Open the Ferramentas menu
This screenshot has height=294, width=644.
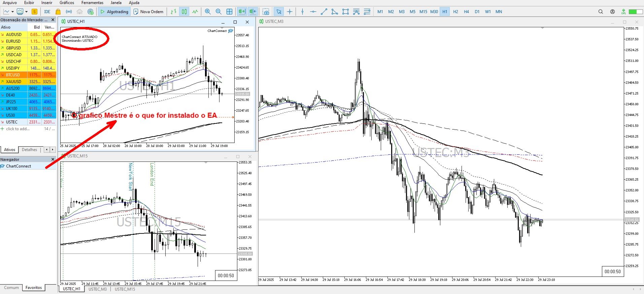[92, 3]
